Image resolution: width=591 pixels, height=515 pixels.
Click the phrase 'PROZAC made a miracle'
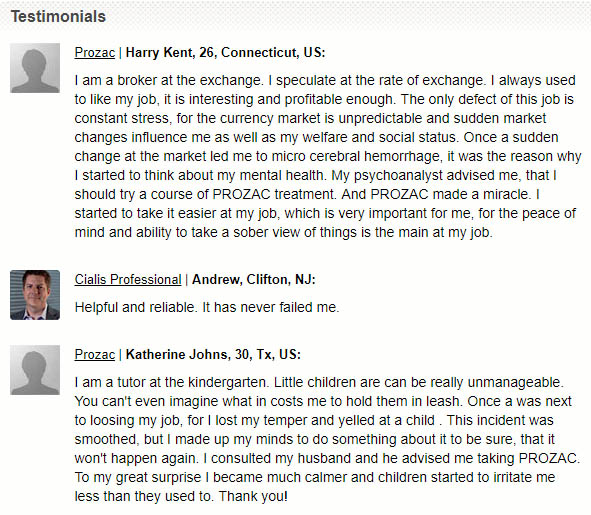[x=451, y=194]
